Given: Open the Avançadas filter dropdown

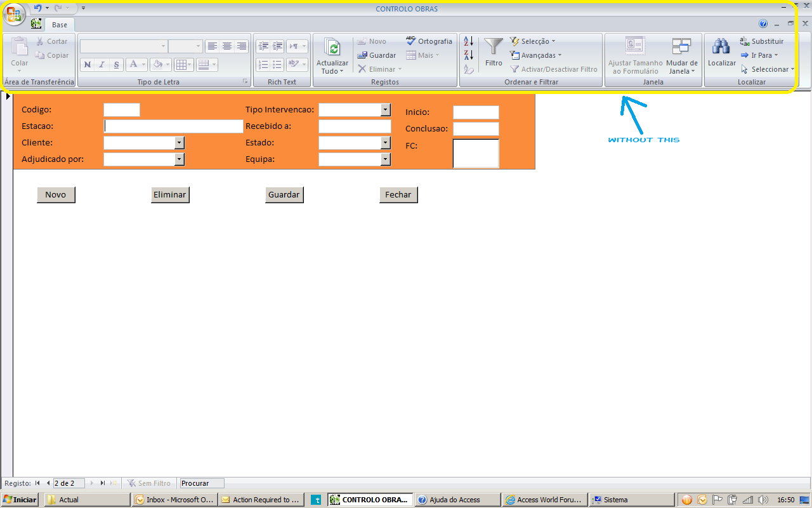Looking at the screenshot, I should (x=536, y=55).
